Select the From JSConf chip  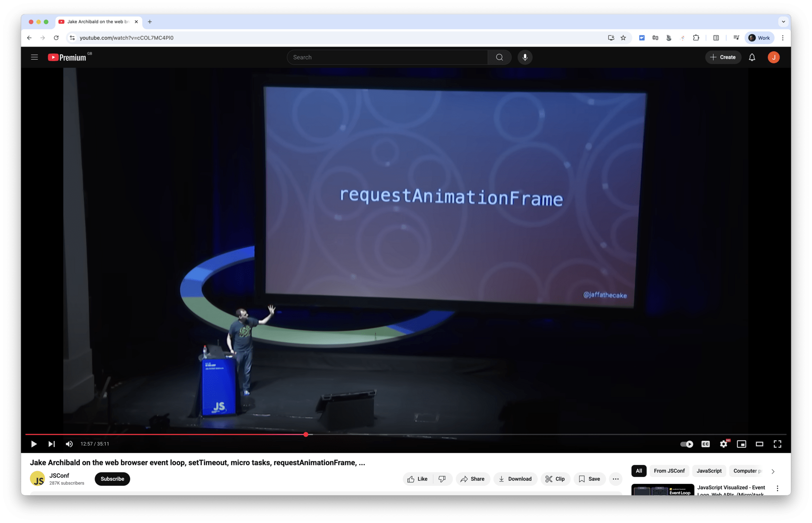pyautogui.click(x=669, y=471)
